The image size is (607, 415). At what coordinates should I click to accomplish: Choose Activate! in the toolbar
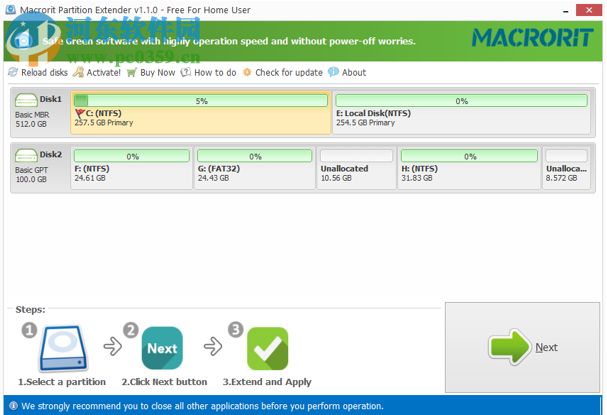(97, 72)
